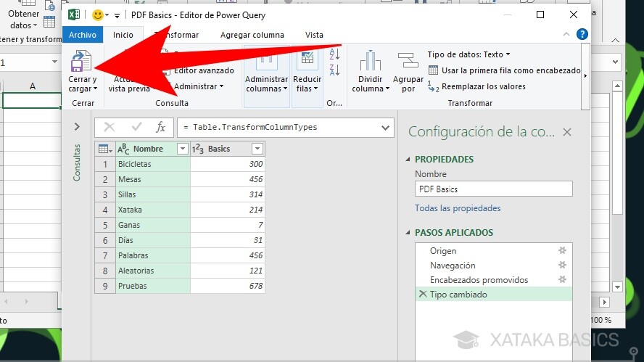The width and height of the screenshot is (644, 362).
Task: Click Reemplazar los valores
Action: 477,86
